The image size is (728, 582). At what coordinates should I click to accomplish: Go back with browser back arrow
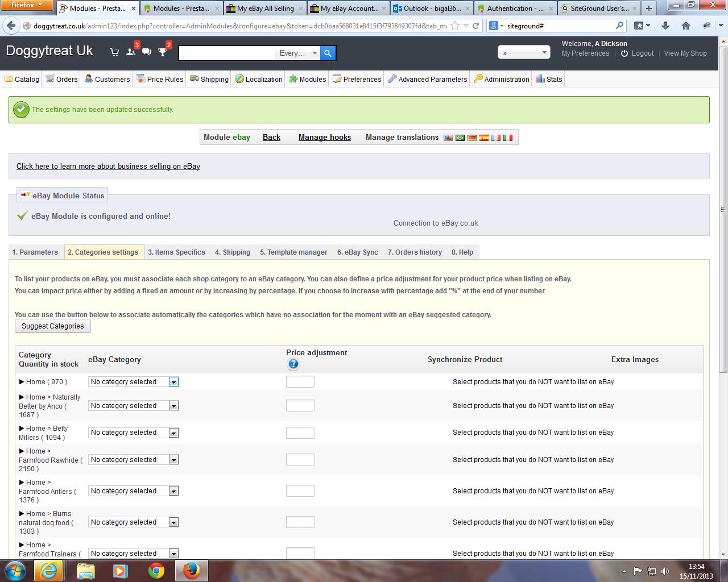click(x=11, y=26)
